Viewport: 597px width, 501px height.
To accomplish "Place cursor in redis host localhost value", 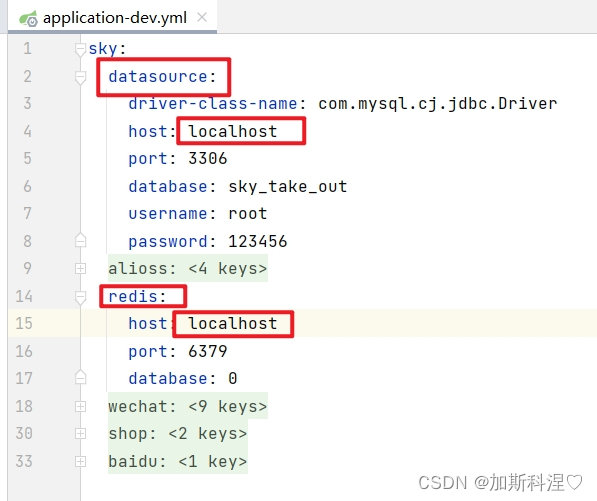I will tap(233, 324).
